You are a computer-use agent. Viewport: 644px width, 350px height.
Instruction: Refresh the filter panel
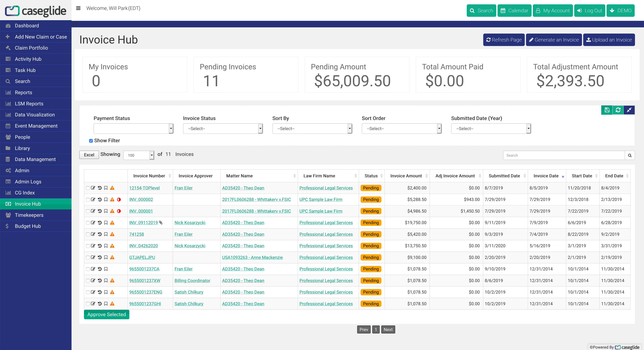tap(618, 110)
